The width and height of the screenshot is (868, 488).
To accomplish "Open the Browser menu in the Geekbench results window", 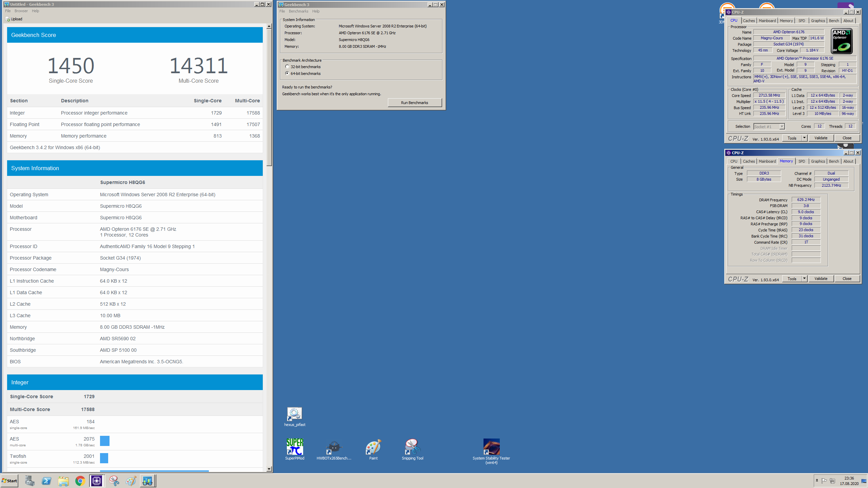I will click(21, 11).
